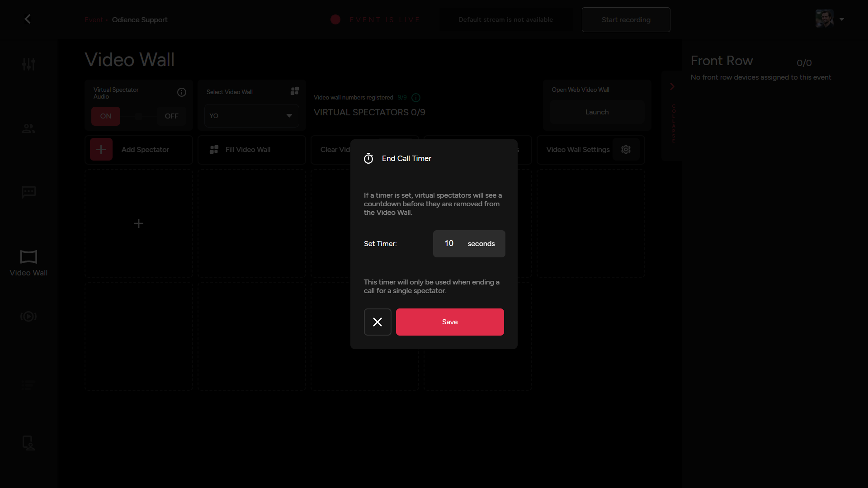
Task: Open the live stream sidebar icon
Action: (x=28, y=316)
